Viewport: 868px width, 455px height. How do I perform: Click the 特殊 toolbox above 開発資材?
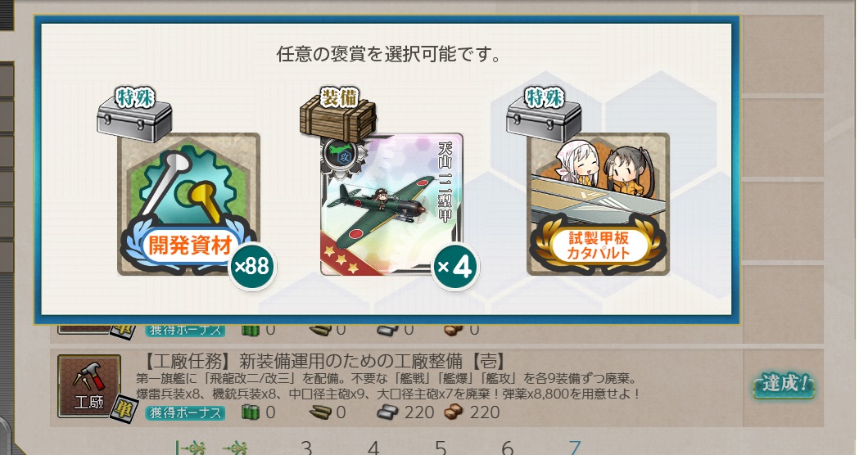click(134, 115)
